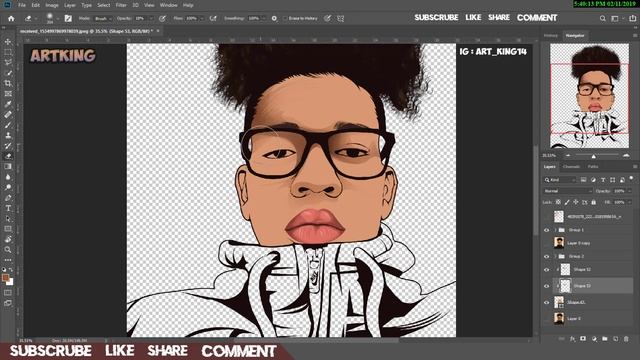Switch to the History panel tab
640x360 pixels.
(x=551, y=36)
